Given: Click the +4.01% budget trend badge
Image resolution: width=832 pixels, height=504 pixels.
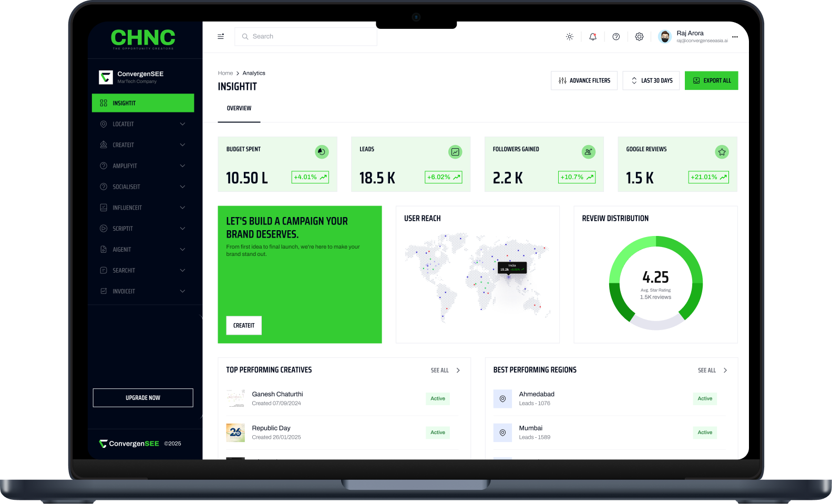Looking at the screenshot, I should (x=310, y=177).
